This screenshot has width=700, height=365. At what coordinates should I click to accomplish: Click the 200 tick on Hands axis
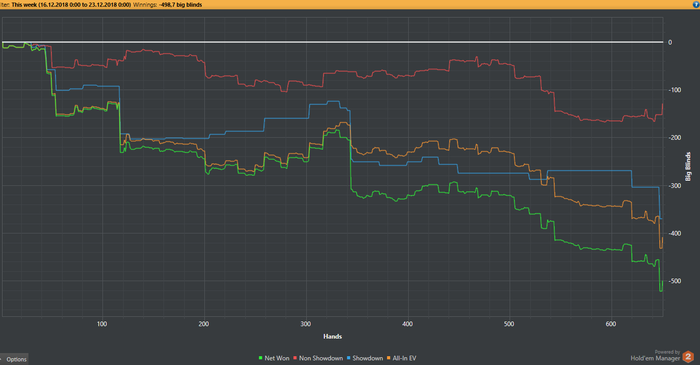[x=204, y=324]
